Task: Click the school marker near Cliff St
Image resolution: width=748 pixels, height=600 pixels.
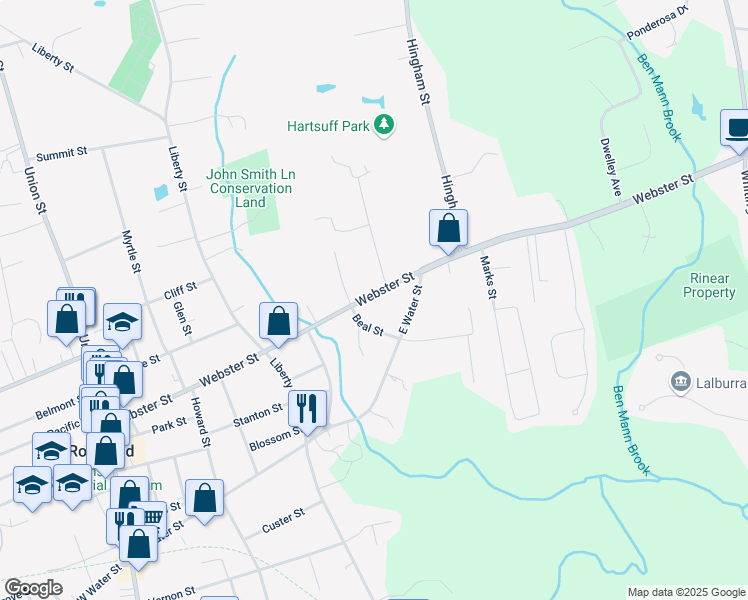Action: (x=122, y=324)
